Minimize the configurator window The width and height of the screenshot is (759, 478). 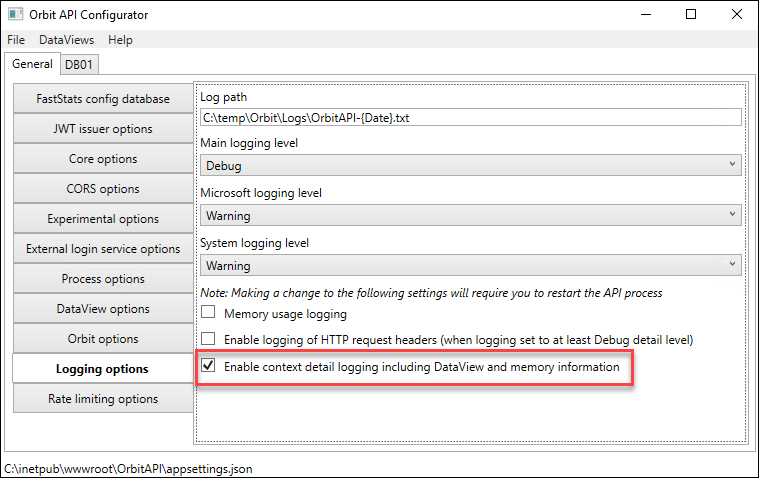646,15
